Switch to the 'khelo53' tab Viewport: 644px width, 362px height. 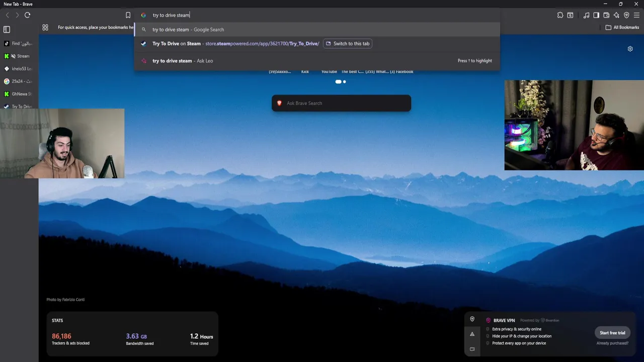(x=19, y=69)
